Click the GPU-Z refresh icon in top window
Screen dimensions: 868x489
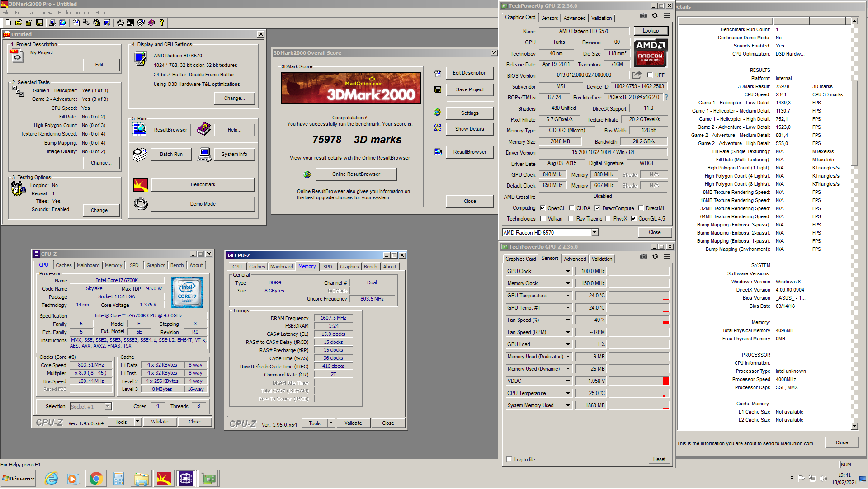(x=655, y=16)
